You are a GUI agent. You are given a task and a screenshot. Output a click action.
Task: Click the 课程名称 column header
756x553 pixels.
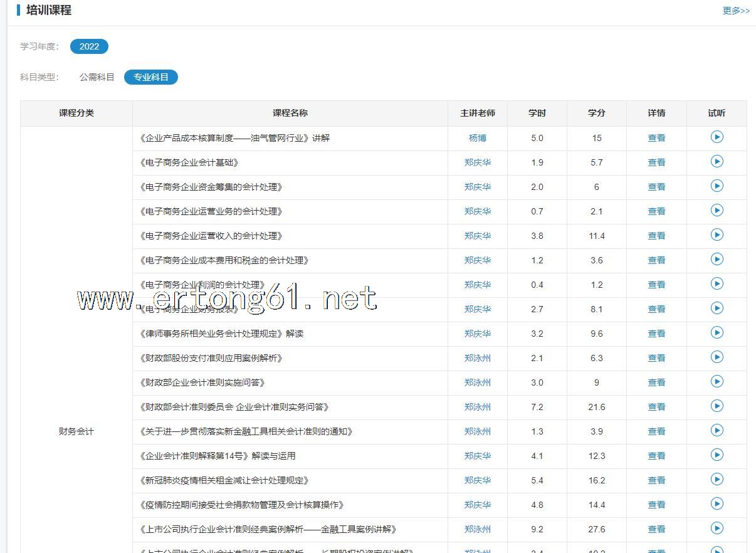[290, 113]
